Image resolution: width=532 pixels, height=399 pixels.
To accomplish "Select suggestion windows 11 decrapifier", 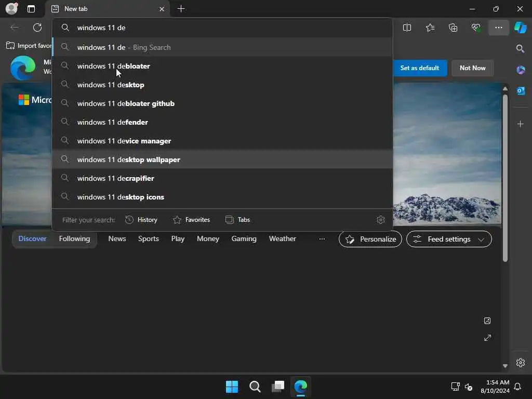I will click(222, 178).
